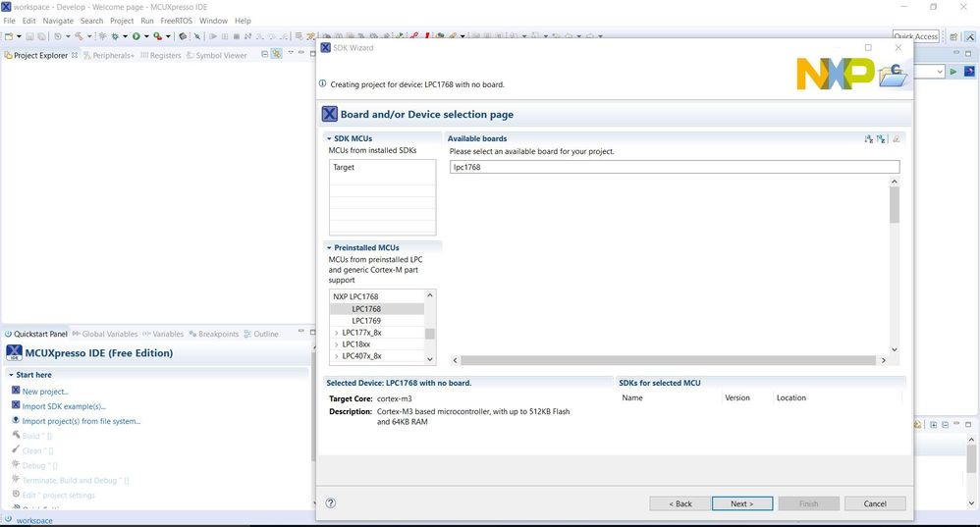
Task: Toggle Link with Editor icon in Project Explorer
Action: 276,54
